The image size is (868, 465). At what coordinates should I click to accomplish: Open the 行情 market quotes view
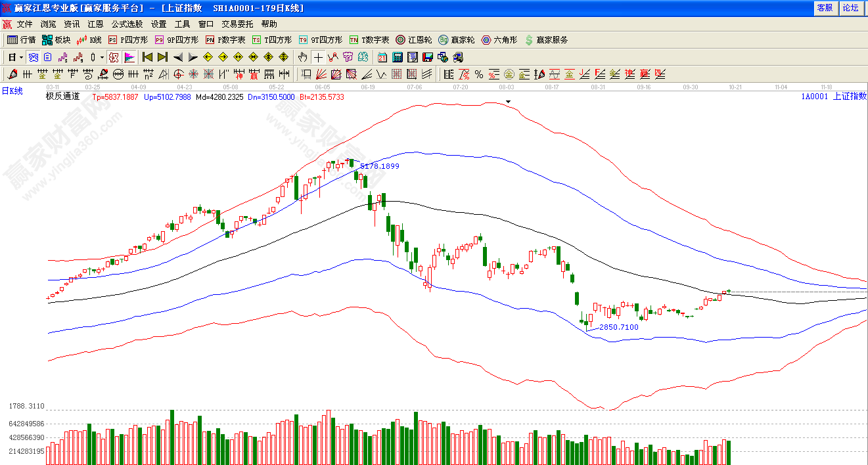(21, 40)
